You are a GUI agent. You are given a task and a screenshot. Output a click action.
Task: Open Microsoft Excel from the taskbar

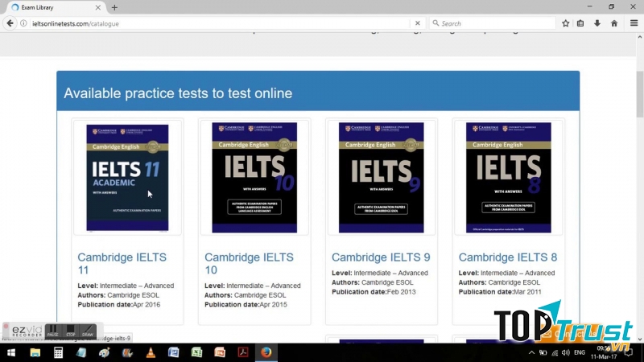point(196,352)
